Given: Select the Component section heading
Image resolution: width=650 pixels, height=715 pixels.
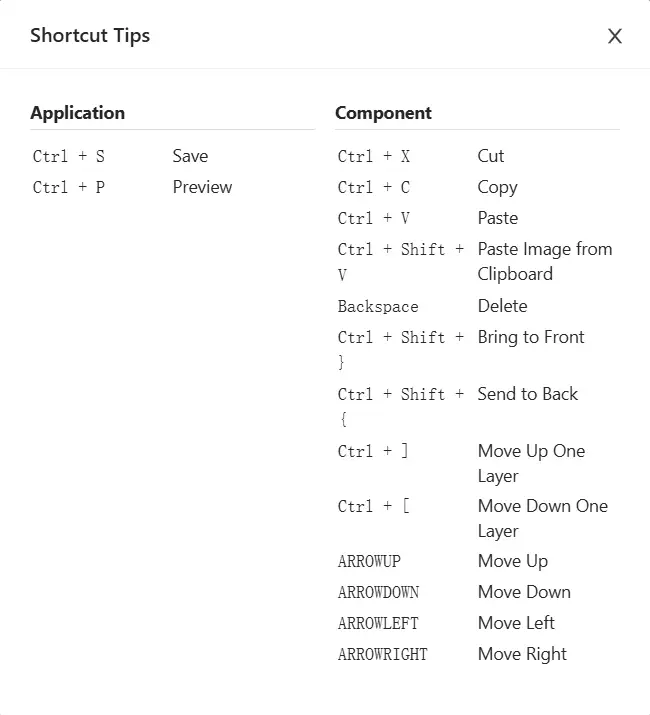Looking at the screenshot, I should (383, 113).
